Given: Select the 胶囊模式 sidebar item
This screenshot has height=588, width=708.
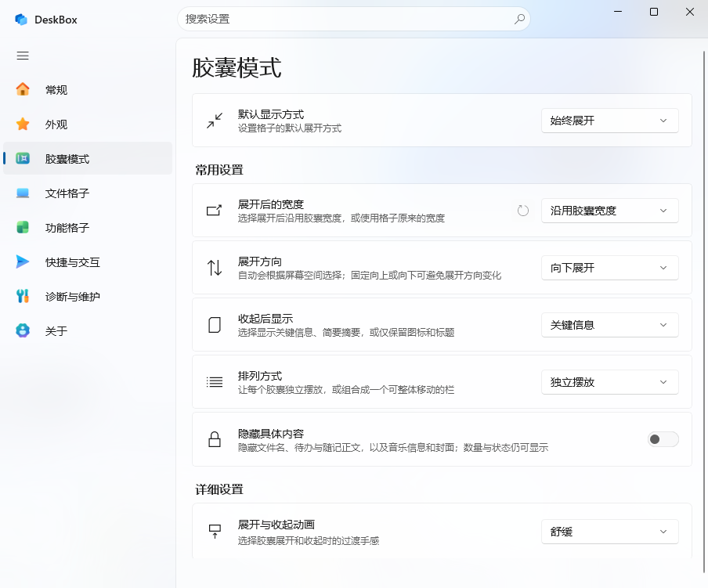Looking at the screenshot, I should click(87, 158).
